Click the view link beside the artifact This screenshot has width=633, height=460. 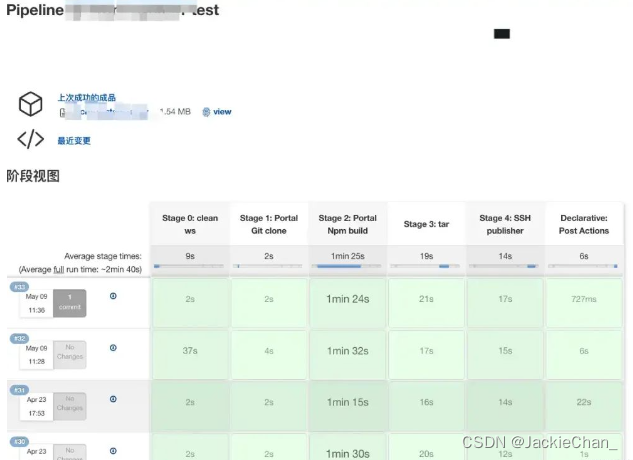click(x=222, y=112)
